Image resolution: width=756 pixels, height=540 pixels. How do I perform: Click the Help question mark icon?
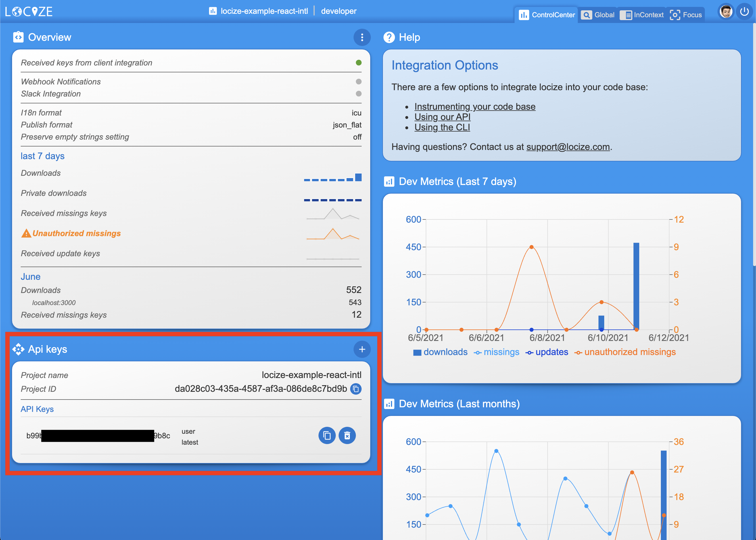[x=389, y=37]
